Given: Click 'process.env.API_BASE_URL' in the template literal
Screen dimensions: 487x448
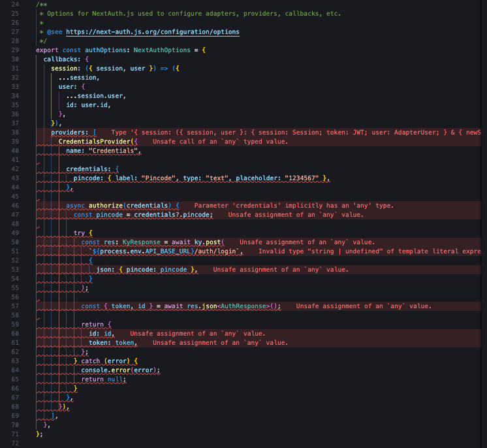Looking at the screenshot, I should (146, 251).
